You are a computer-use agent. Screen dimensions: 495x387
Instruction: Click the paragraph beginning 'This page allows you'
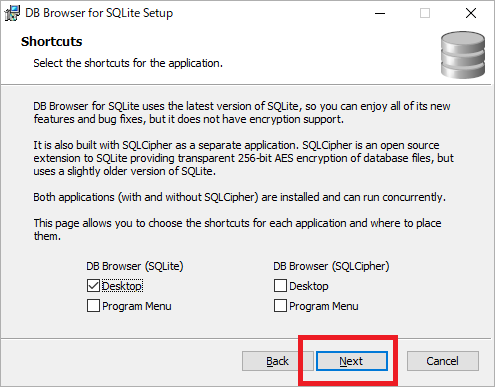tap(237, 229)
